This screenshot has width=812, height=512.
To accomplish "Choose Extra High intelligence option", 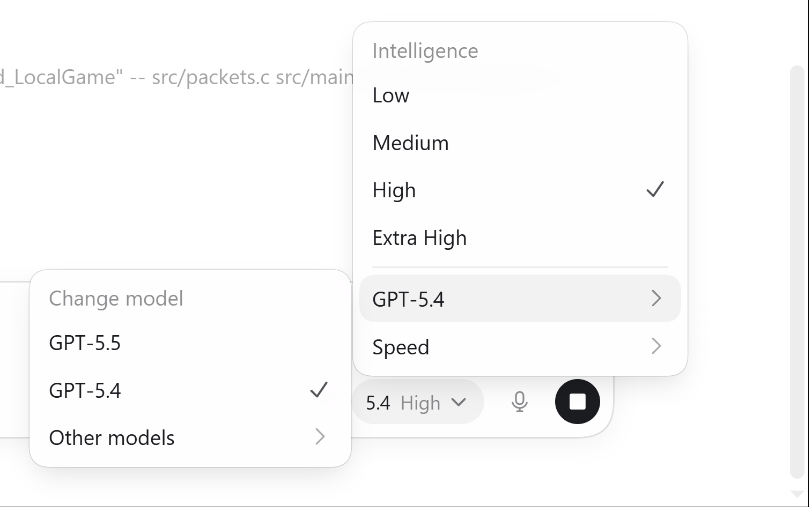I will (419, 238).
